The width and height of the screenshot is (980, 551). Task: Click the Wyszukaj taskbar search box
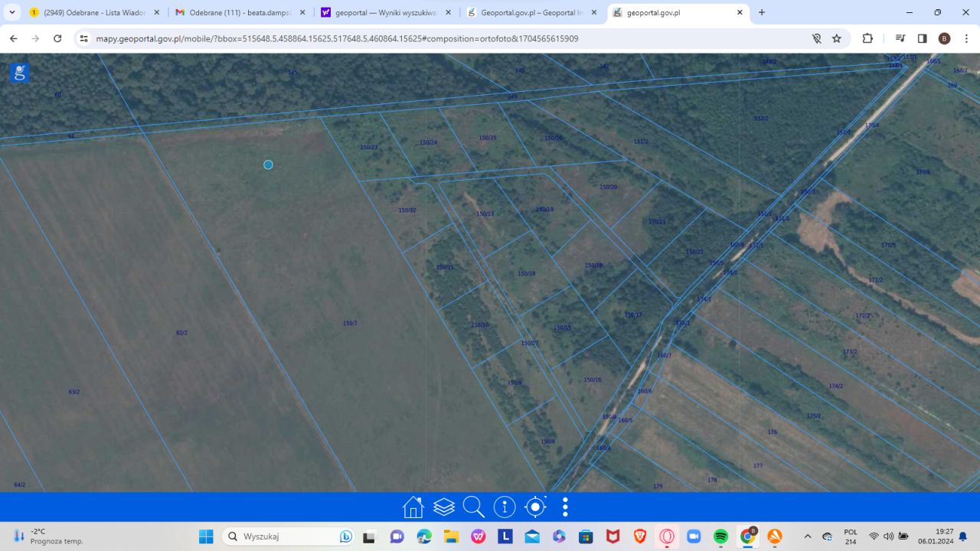[x=289, y=536]
